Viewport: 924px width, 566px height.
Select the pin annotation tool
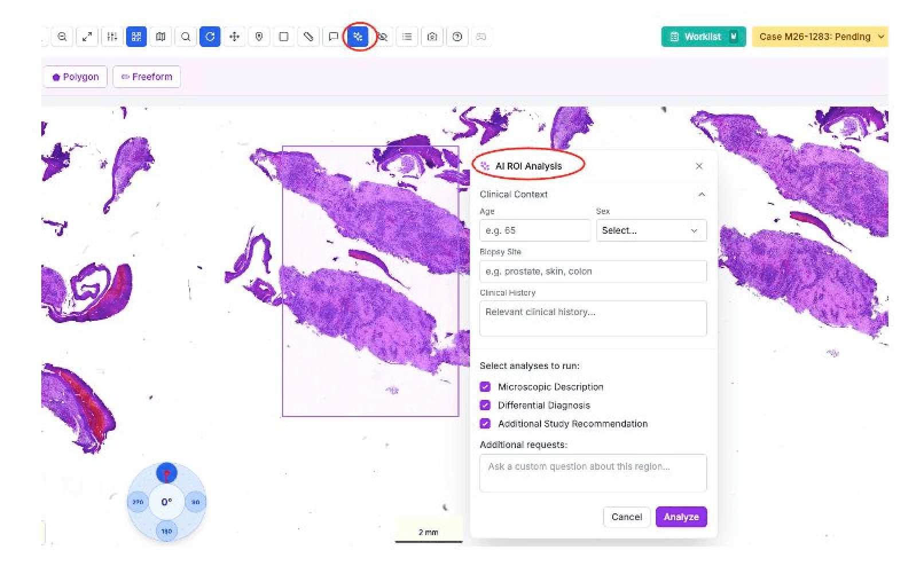coord(259,37)
